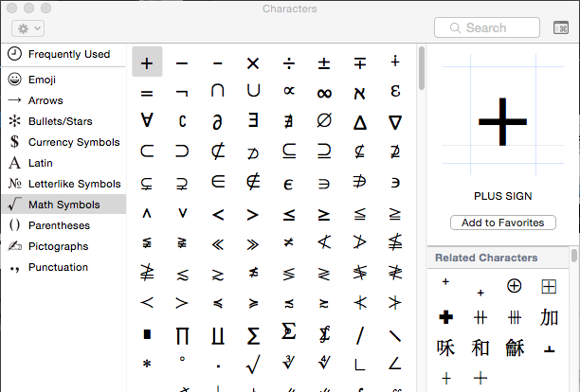Select the union symbol

(253, 90)
